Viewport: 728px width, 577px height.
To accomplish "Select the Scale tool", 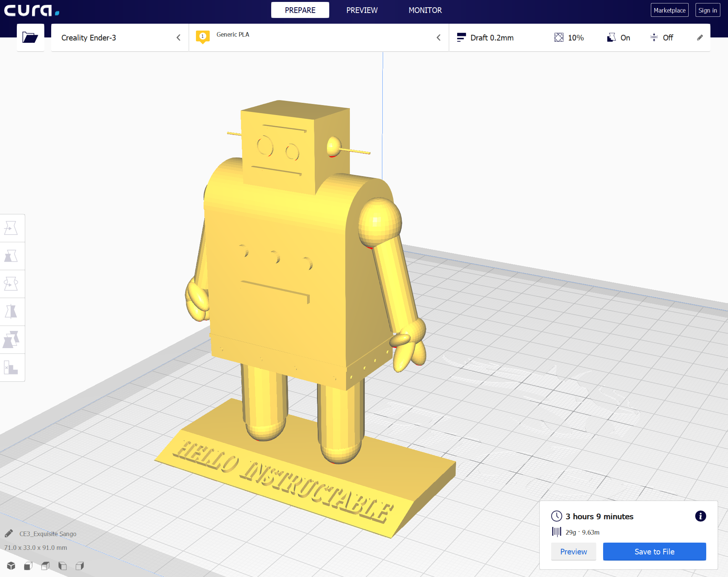I will click(13, 256).
